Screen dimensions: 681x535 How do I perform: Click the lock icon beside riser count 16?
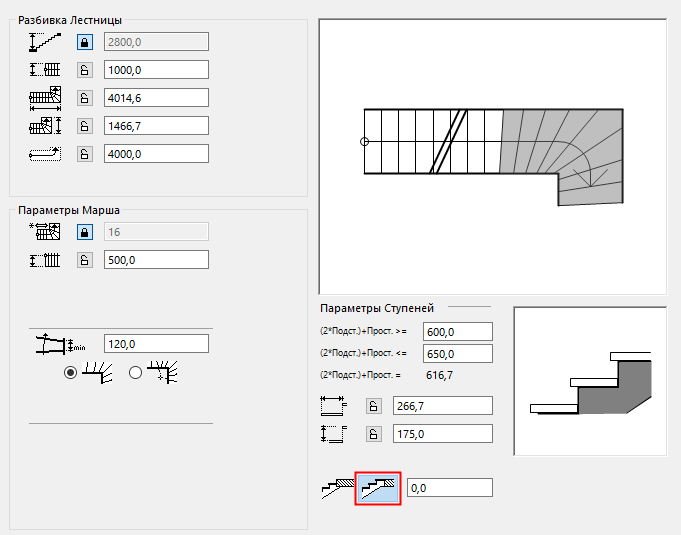85,231
